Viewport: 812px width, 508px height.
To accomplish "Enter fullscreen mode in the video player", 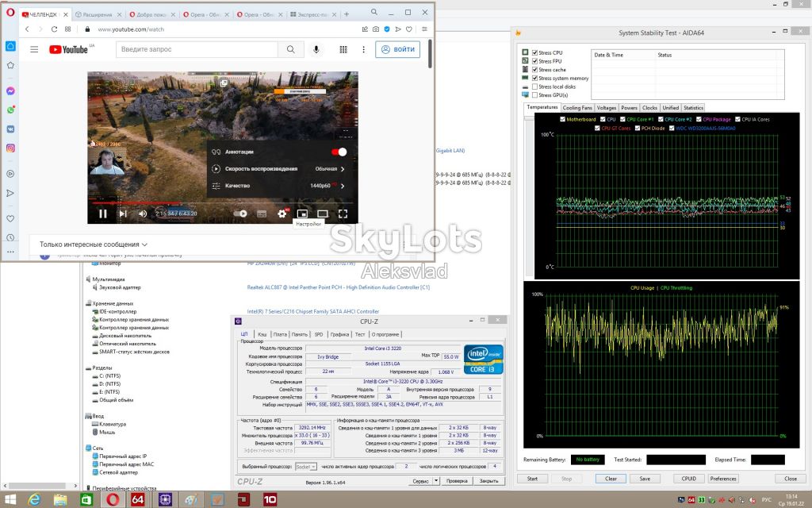I will [343, 214].
